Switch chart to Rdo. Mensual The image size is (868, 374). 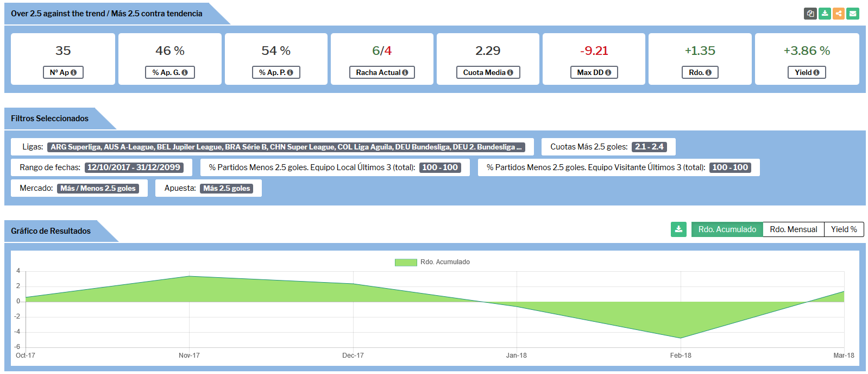click(793, 229)
